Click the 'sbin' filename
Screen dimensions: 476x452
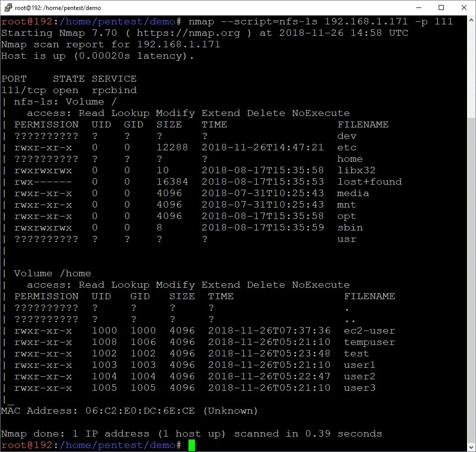pyautogui.click(x=350, y=228)
